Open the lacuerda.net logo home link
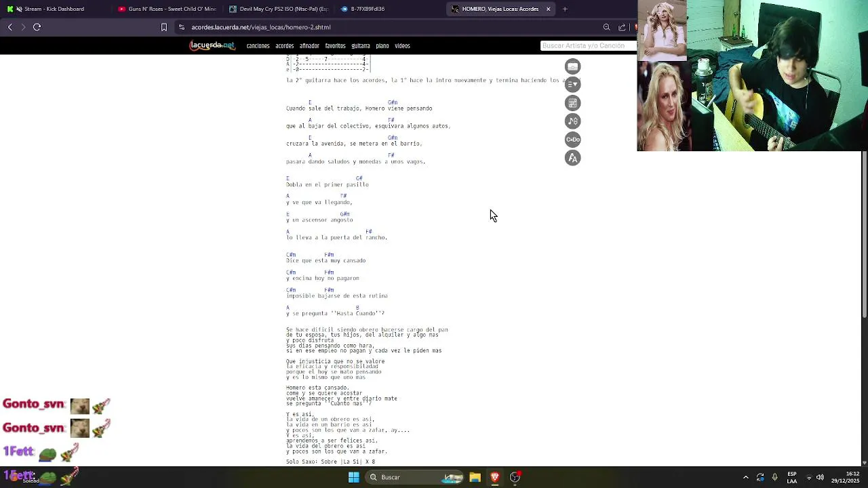Image resolution: width=868 pixels, height=488 pixels. [212, 45]
